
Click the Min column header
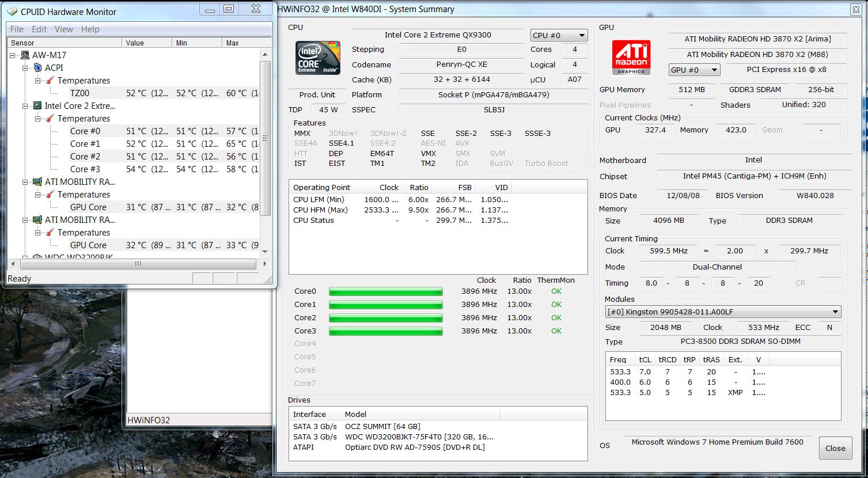(197, 43)
